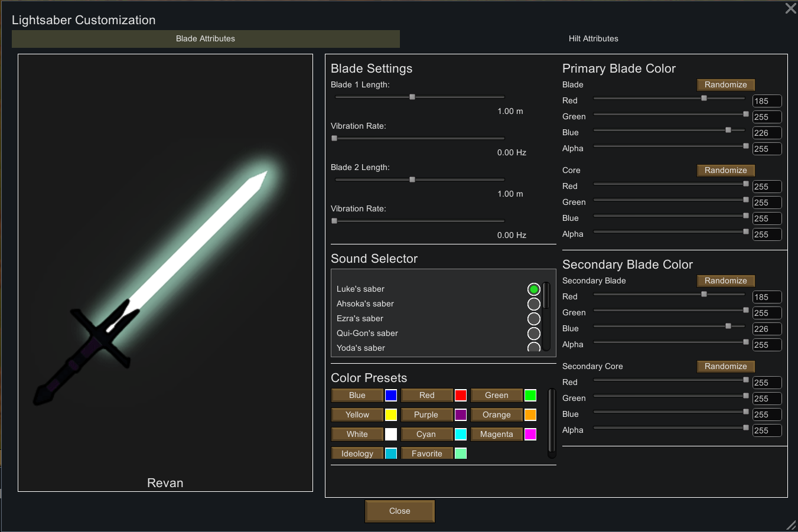Click the primary Blade Green slider handle
This screenshot has height=532, width=798.
[x=746, y=114]
